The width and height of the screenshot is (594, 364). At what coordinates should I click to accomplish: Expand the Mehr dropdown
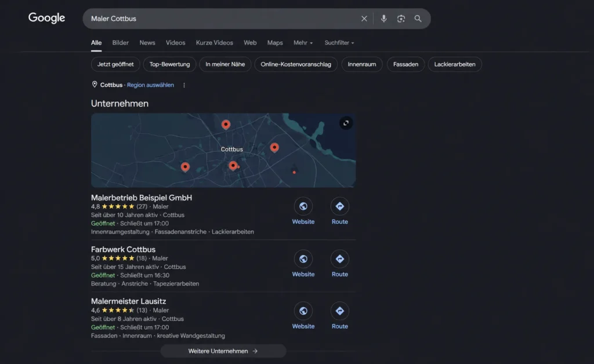[303, 43]
